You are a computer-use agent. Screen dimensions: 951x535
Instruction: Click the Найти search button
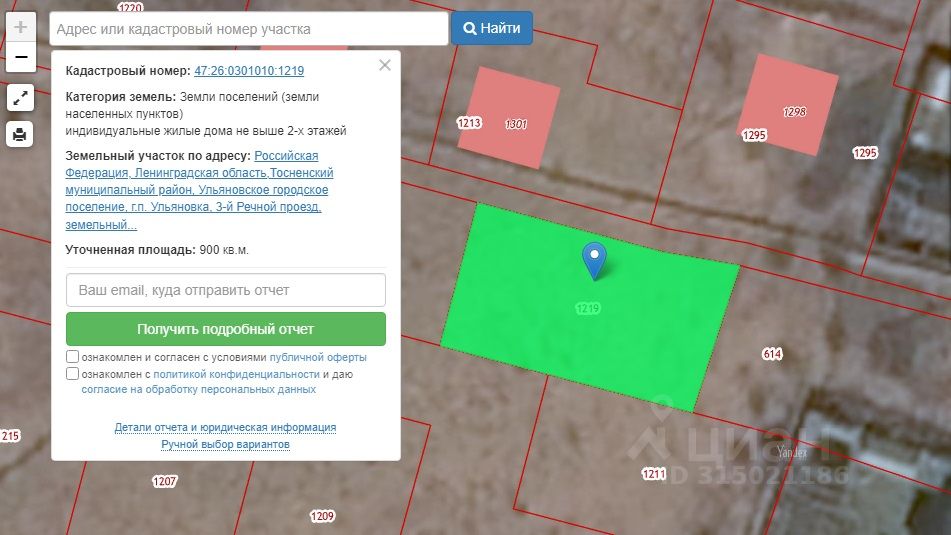click(x=492, y=29)
